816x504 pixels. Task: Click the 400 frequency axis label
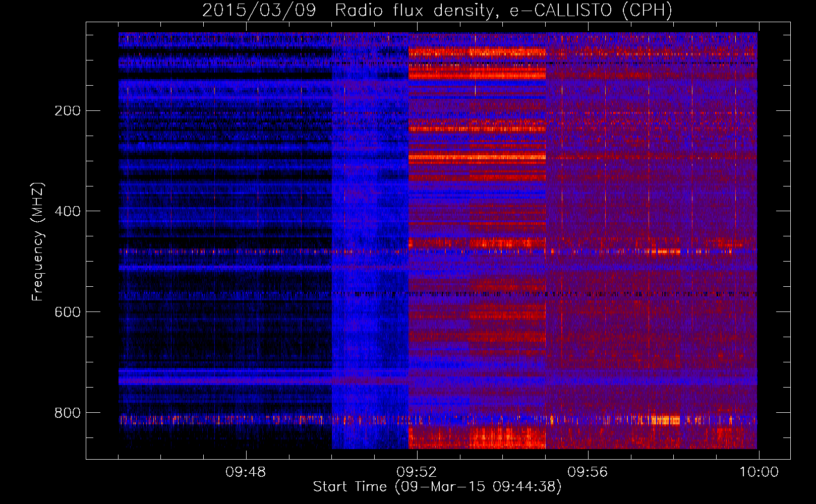click(x=68, y=211)
